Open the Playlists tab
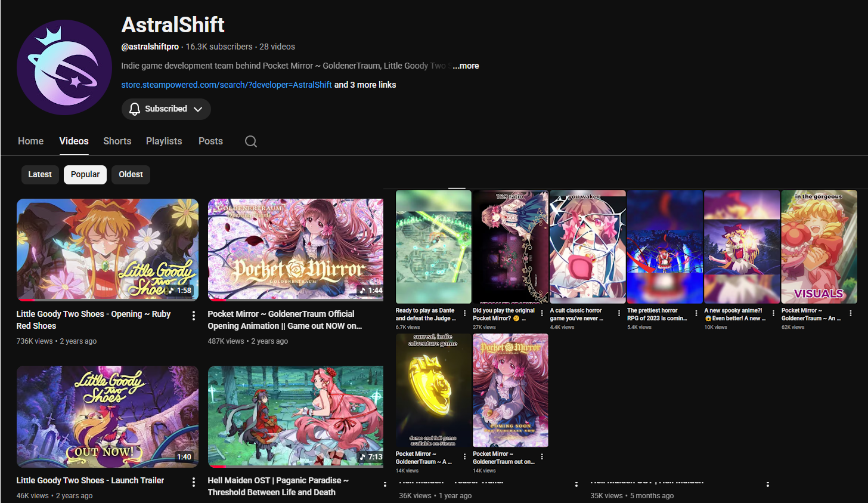Image resolution: width=868 pixels, height=503 pixels. point(164,141)
